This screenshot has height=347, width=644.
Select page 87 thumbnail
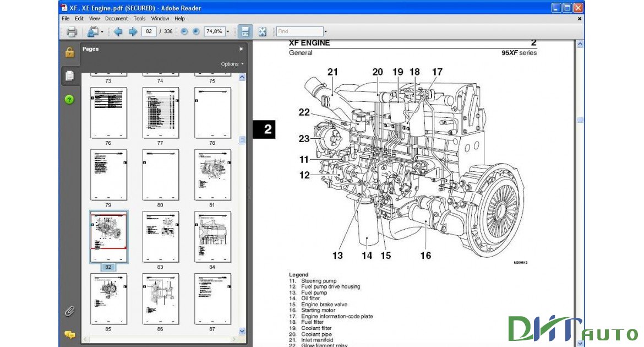pyautogui.click(x=212, y=299)
